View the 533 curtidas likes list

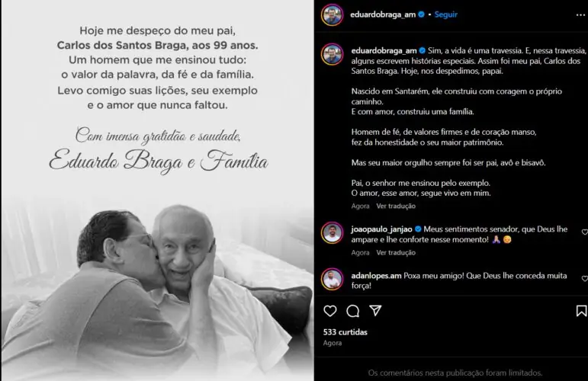pos(345,332)
